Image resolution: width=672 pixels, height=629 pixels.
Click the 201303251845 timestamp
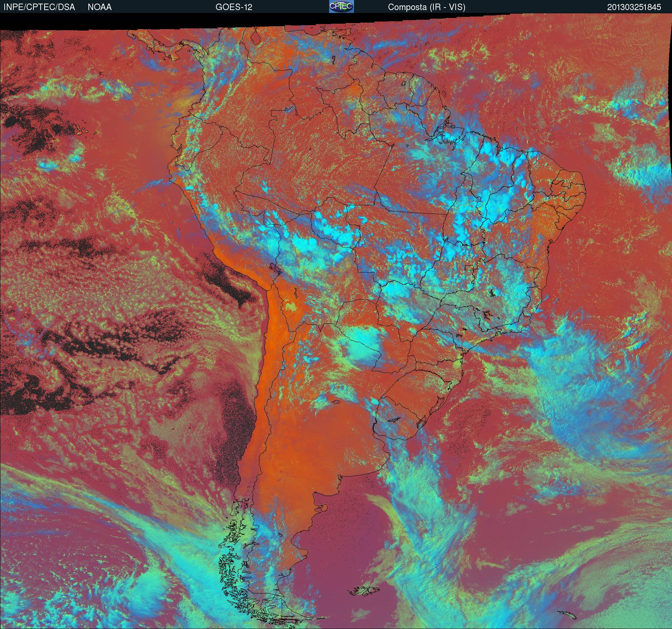[x=634, y=7]
